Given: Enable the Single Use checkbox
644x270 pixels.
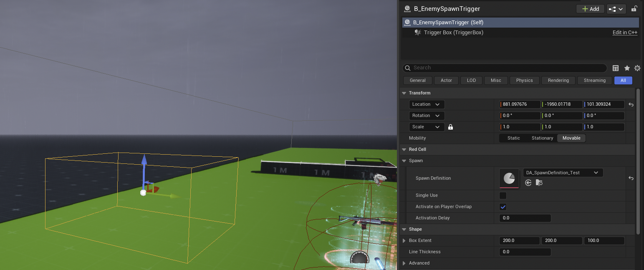Looking at the screenshot, I should pos(503,195).
